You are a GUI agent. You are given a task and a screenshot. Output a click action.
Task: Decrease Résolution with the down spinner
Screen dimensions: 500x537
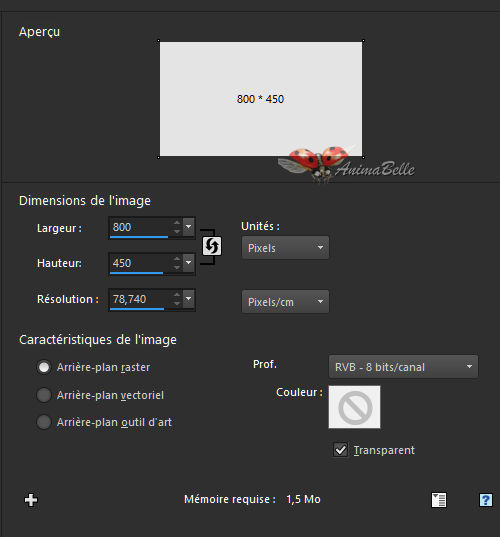(x=177, y=303)
